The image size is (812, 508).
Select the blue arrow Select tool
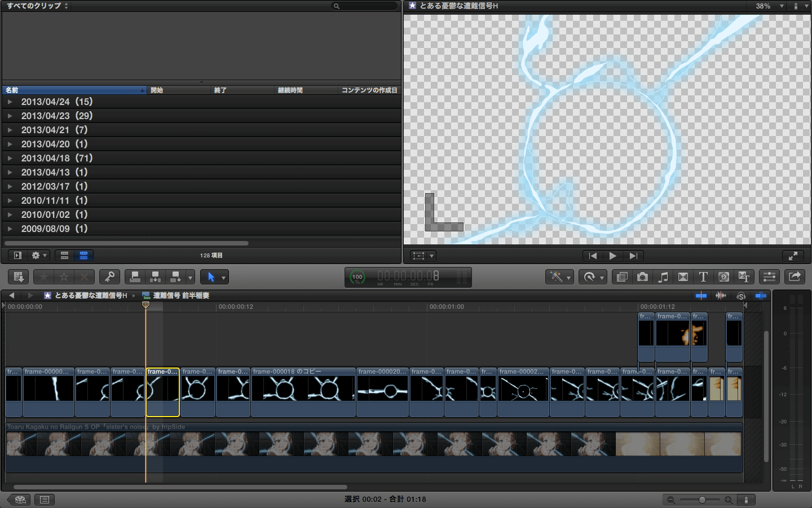(211, 277)
